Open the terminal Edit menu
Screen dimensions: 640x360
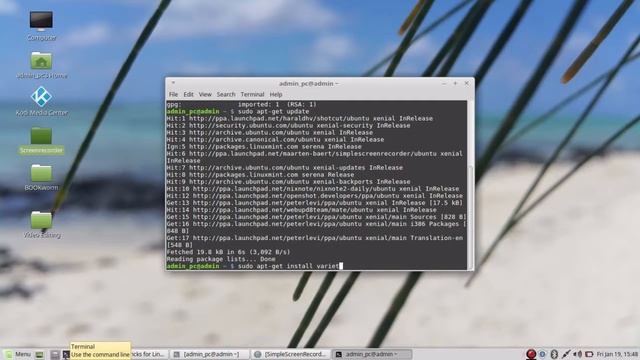click(188, 94)
